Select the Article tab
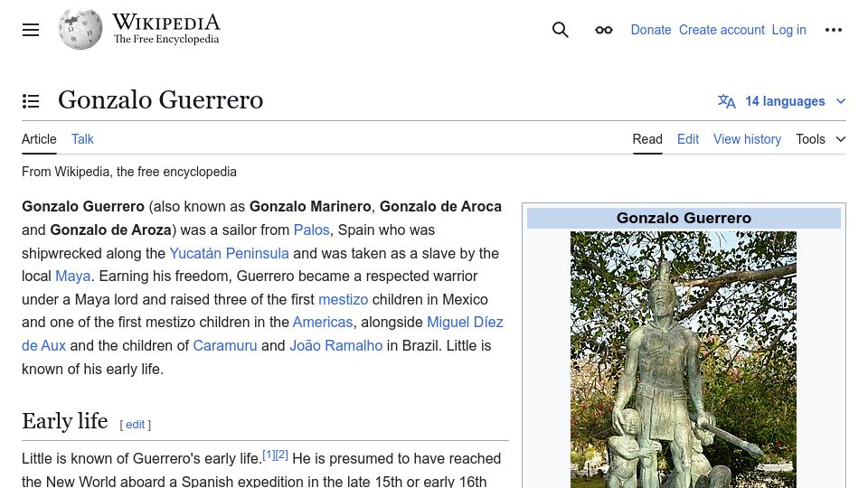Screen dimensions: 868x488 point(39,139)
